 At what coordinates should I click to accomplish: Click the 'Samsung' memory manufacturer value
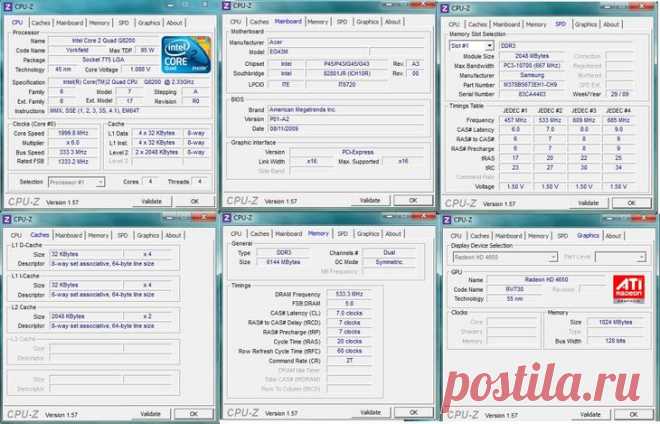pyautogui.click(x=532, y=75)
